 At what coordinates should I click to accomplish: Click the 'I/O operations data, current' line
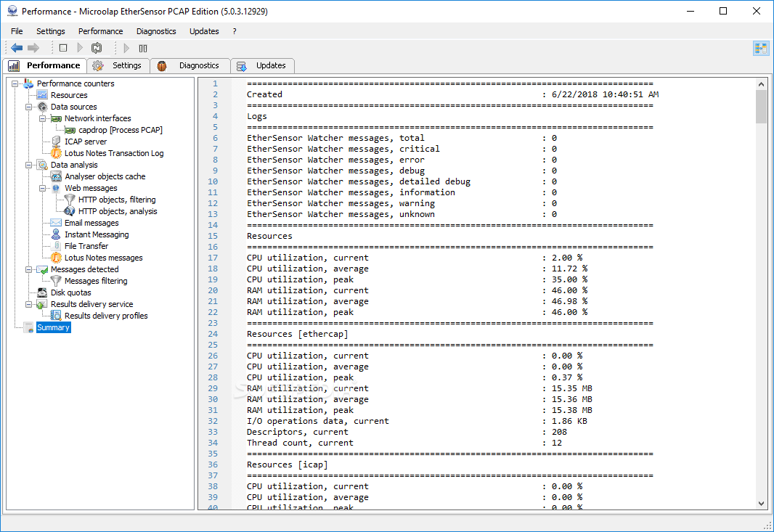[x=417, y=421]
